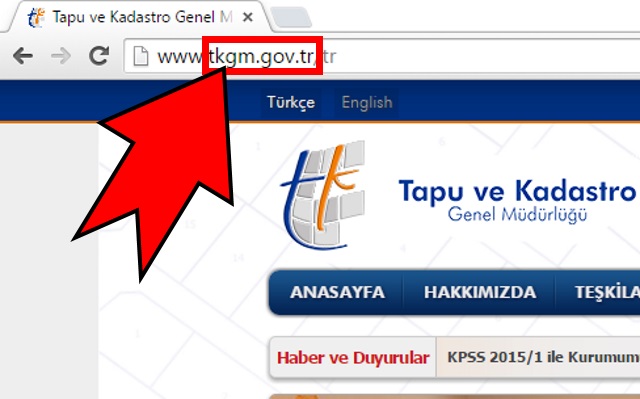Click the Genel Müdürlüğü subtitle text
This screenshot has width=640, height=399.
click(x=517, y=215)
